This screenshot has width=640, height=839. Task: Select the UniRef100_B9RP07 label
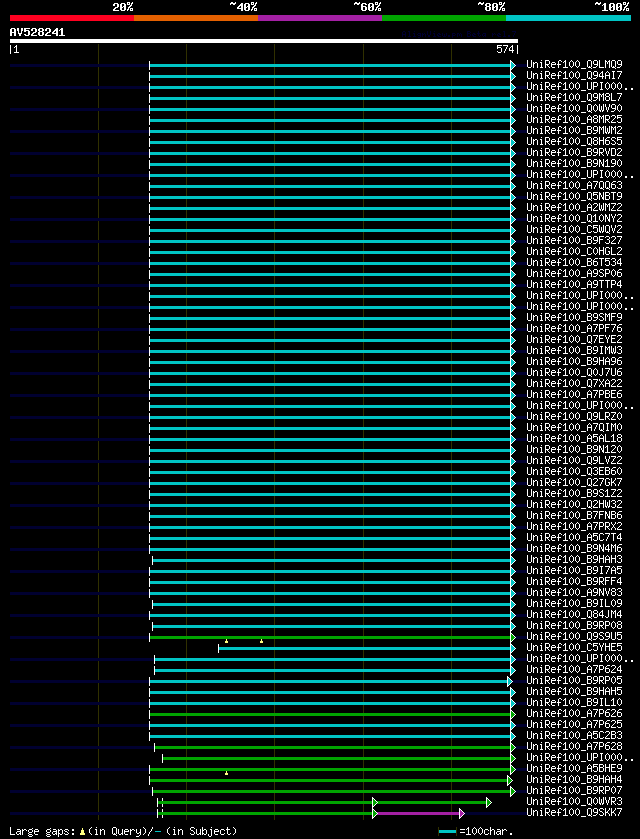574,790
